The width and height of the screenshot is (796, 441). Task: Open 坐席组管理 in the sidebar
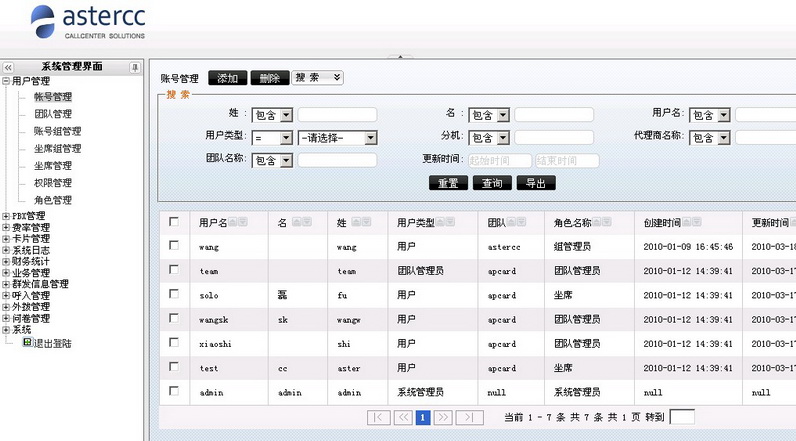click(57, 148)
